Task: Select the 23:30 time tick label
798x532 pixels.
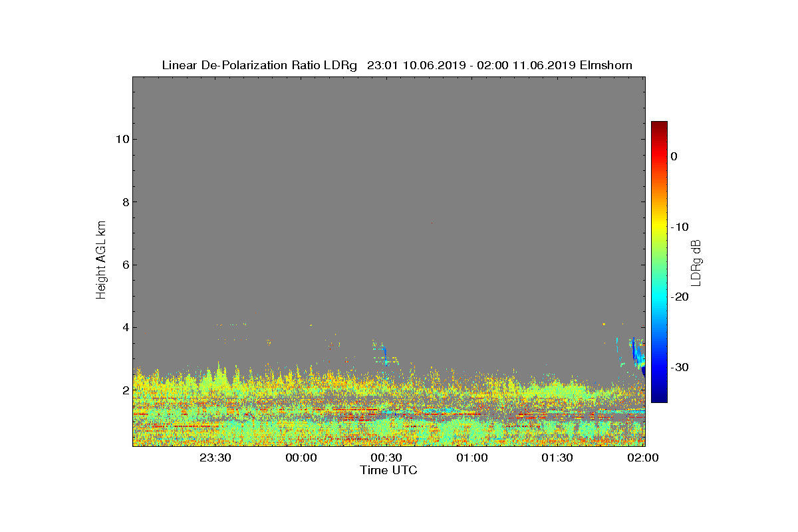Action: tap(215, 458)
